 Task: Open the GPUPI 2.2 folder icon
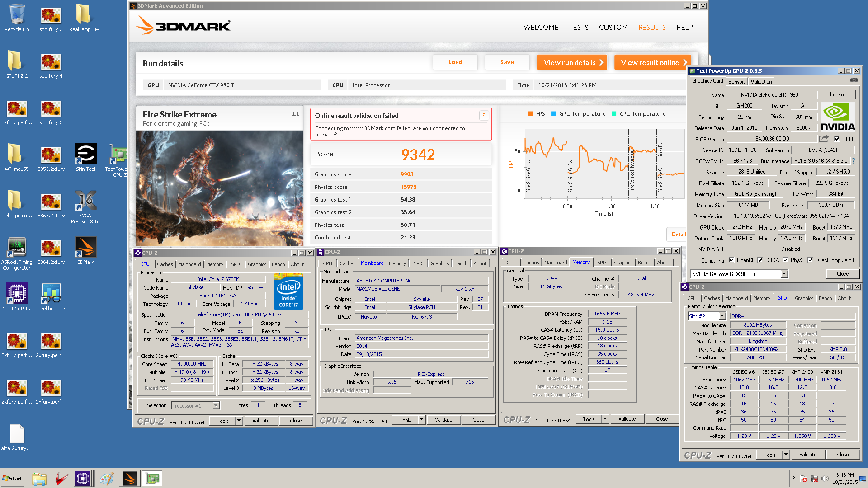click(17, 65)
